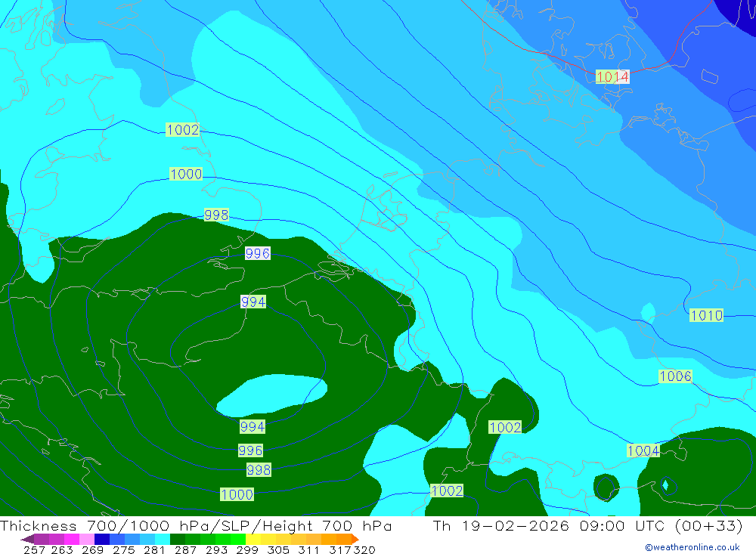The image size is (756, 554).
Task: Click the legend value 275
Action: (x=123, y=549)
